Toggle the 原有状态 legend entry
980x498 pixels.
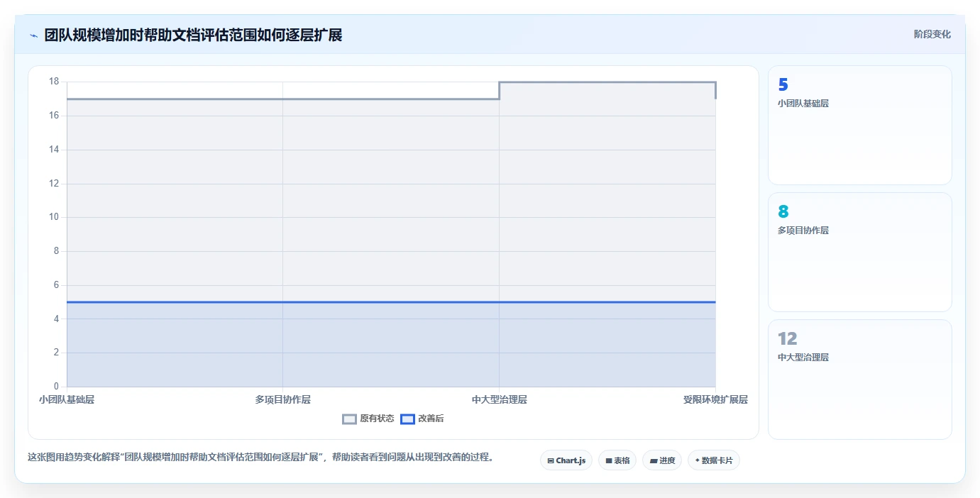368,419
